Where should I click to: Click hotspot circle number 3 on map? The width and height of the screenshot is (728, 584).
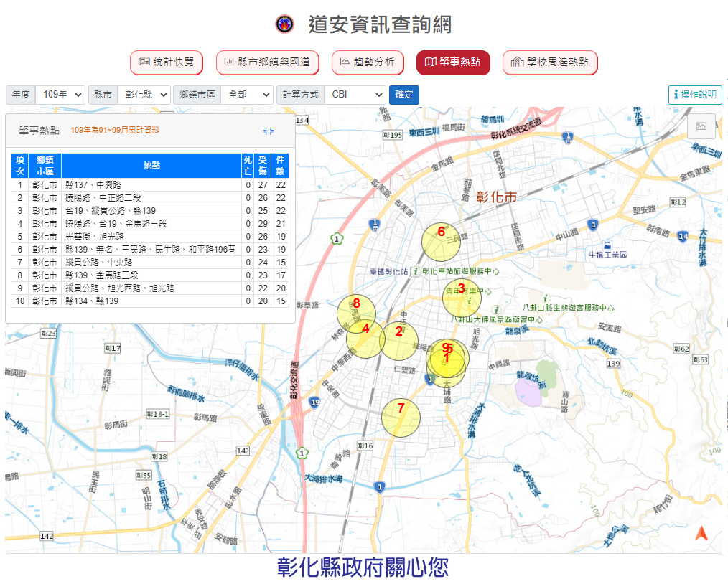tap(462, 298)
